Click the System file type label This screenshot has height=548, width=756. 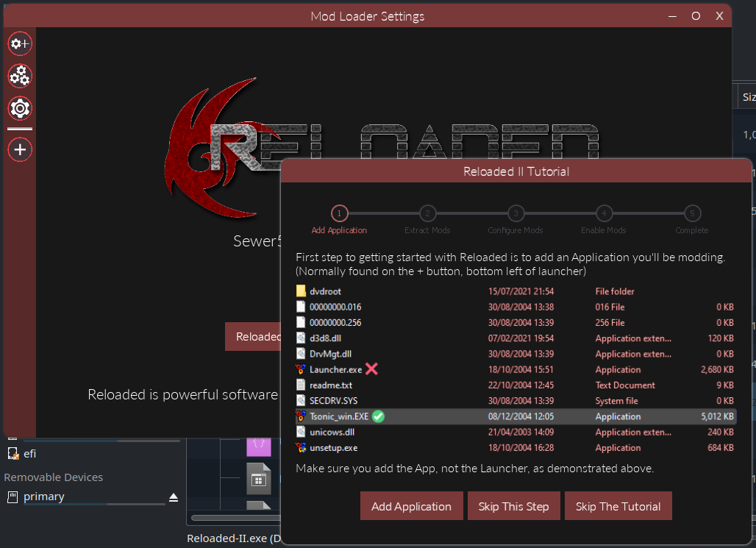[x=616, y=401]
